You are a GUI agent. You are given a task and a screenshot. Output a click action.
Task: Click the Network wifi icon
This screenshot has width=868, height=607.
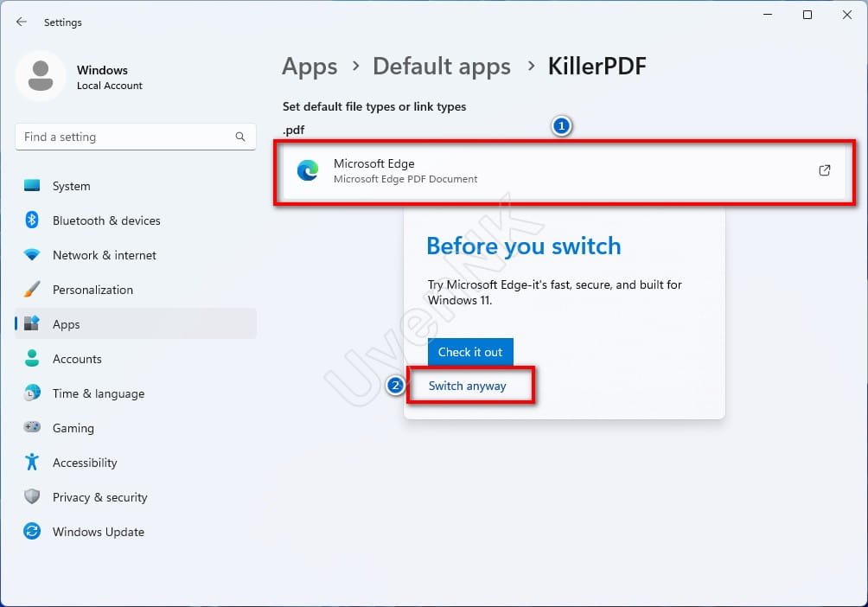coord(32,255)
